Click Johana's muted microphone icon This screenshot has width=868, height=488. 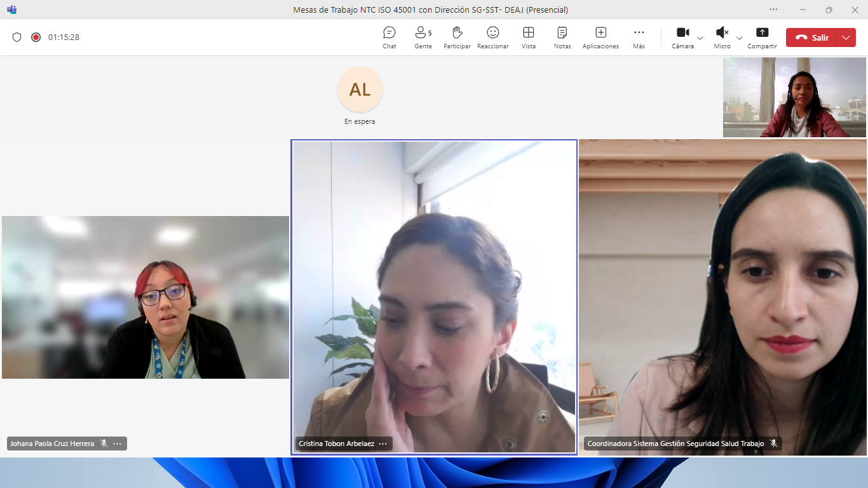coord(104,444)
